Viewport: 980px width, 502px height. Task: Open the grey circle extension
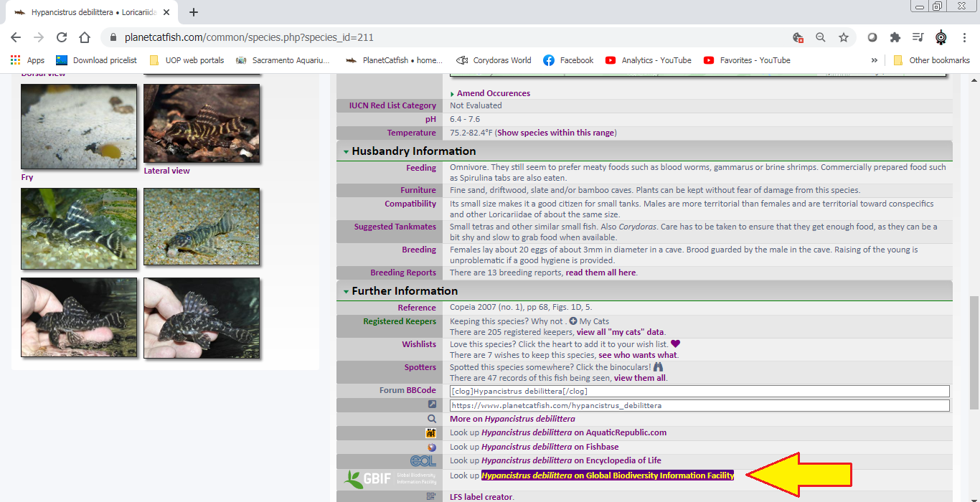coord(872,37)
